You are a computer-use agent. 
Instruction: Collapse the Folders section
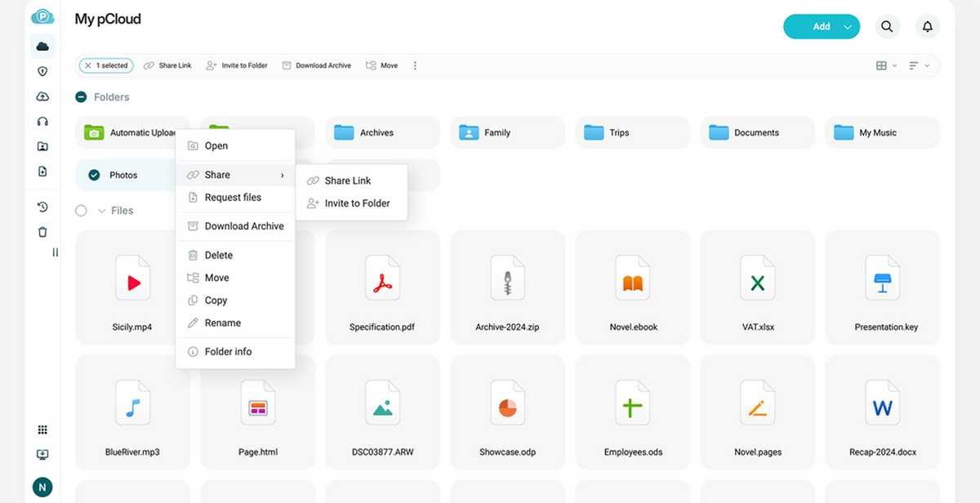tap(80, 96)
